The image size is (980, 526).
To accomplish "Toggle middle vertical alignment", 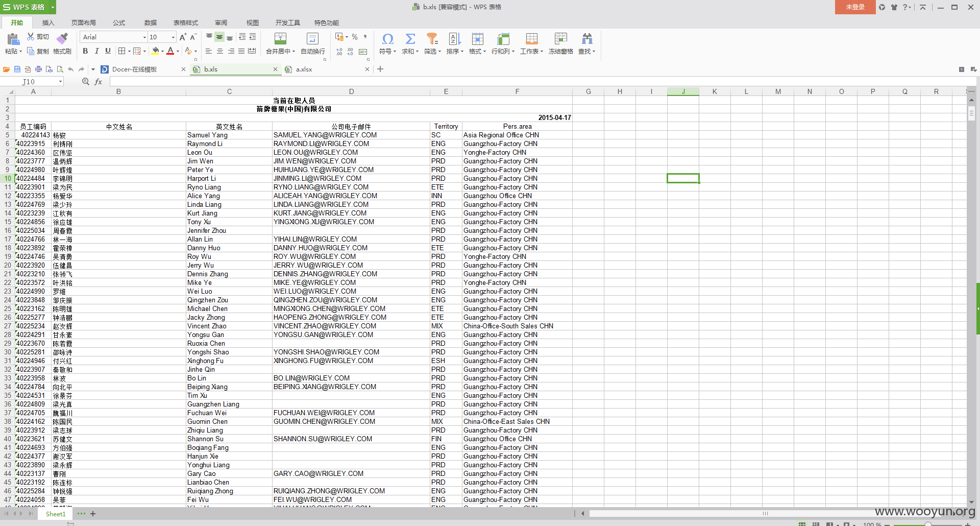I will pos(219,37).
